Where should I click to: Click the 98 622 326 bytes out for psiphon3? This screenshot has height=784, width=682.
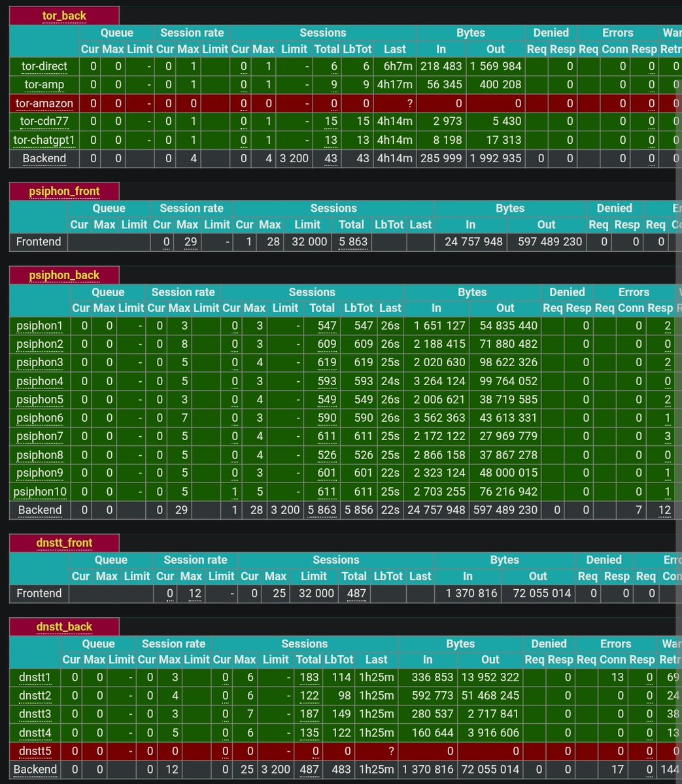509,362
